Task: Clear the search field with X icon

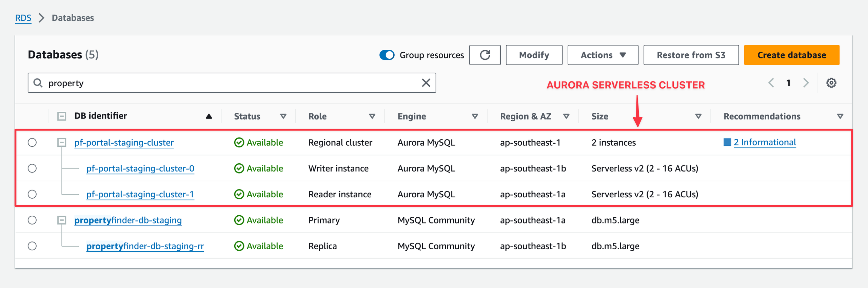Action: click(x=426, y=83)
